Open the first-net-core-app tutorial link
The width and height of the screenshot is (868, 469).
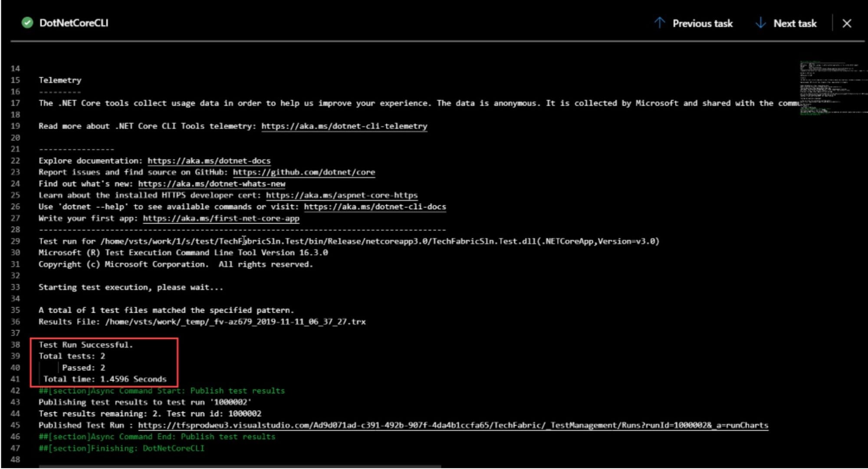click(x=221, y=218)
